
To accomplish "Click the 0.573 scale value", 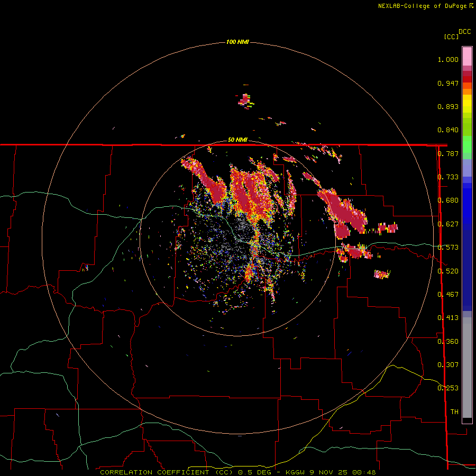I will tap(448, 248).
